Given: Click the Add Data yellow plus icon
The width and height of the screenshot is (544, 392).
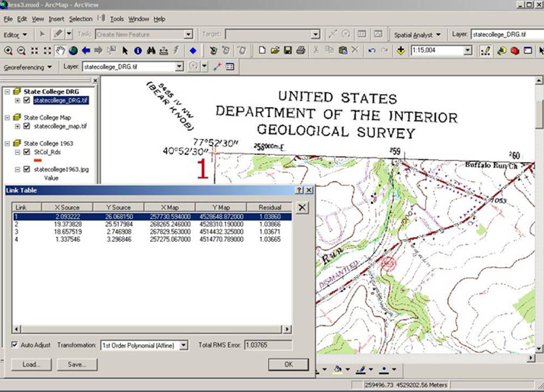Looking at the screenshot, I should point(401,50).
